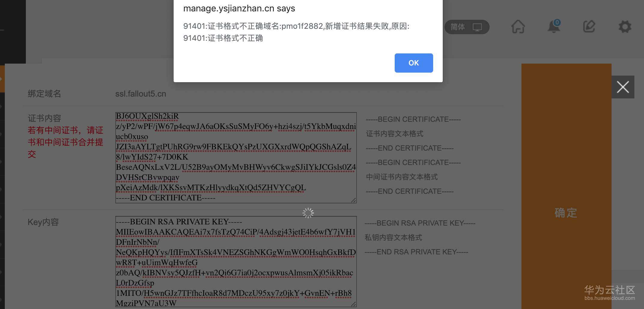Click the loading spinner in the page center
644x309 pixels.
(x=308, y=212)
